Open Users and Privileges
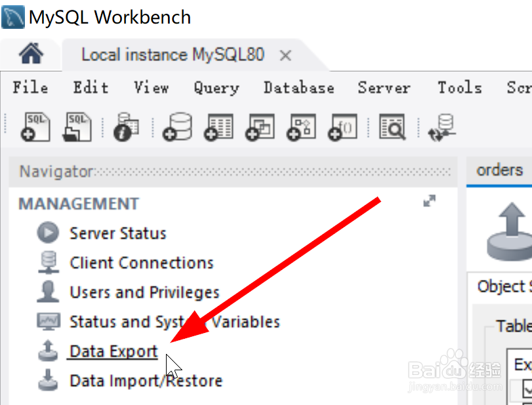532x405 pixels. [x=144, y=292]
